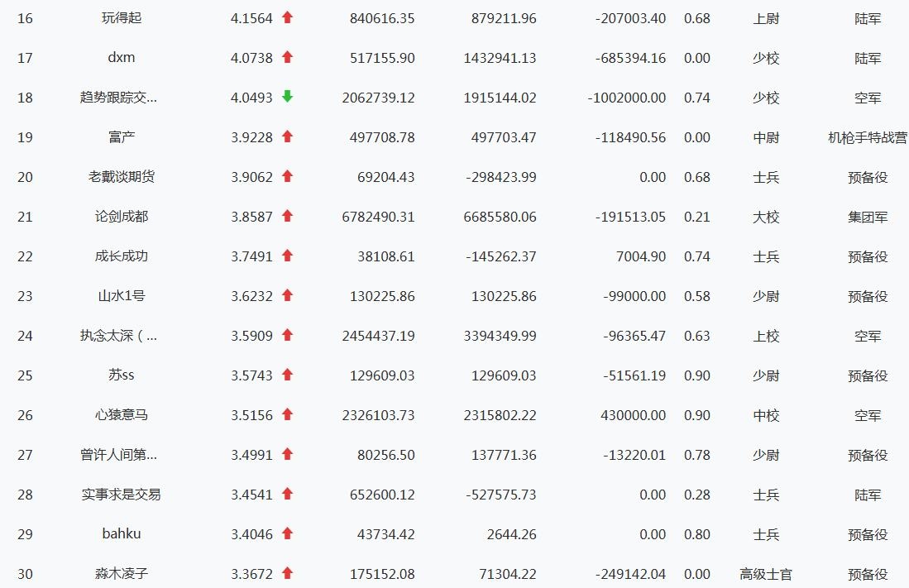Open the dxm account link
The image size is (909, 588).
tap(122, 57)
